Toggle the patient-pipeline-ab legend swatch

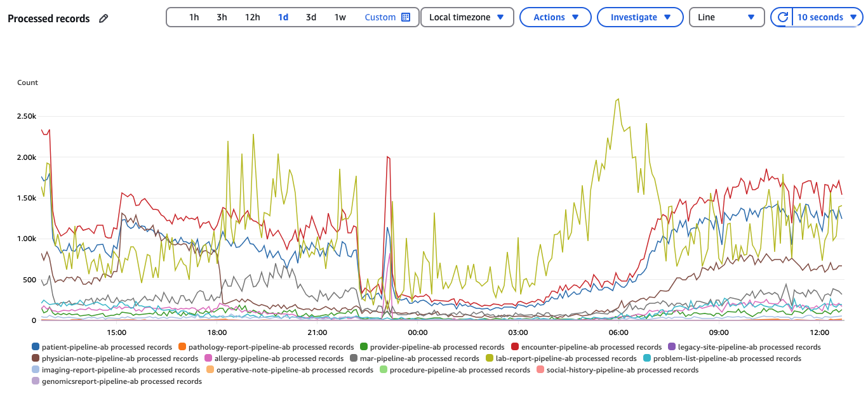36,347
